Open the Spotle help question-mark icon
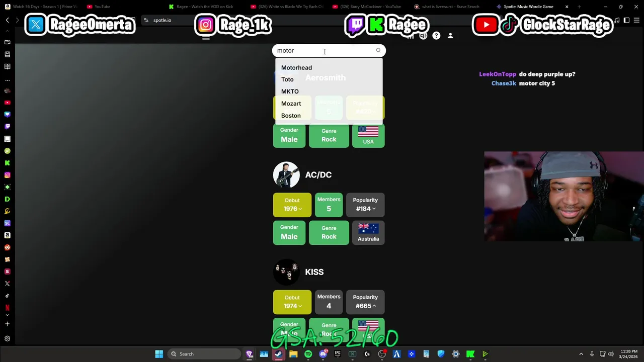644x362 pixels. pos(436,36)
